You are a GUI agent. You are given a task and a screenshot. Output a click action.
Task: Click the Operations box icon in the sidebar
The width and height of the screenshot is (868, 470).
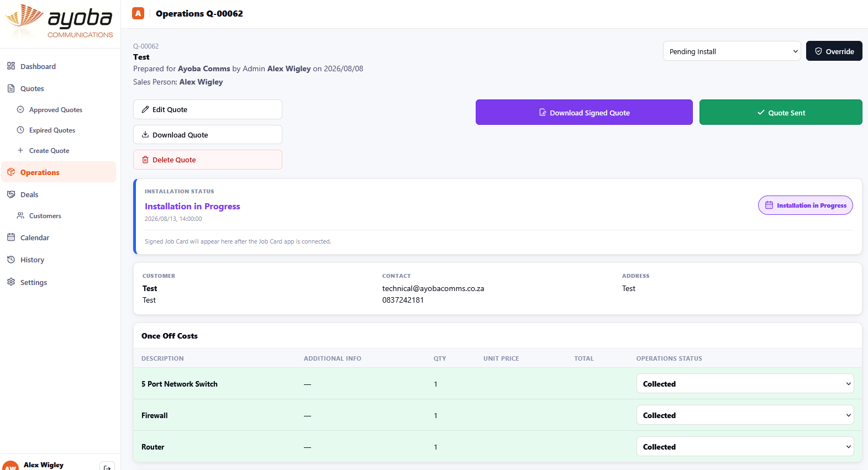[x=11, y=172]
